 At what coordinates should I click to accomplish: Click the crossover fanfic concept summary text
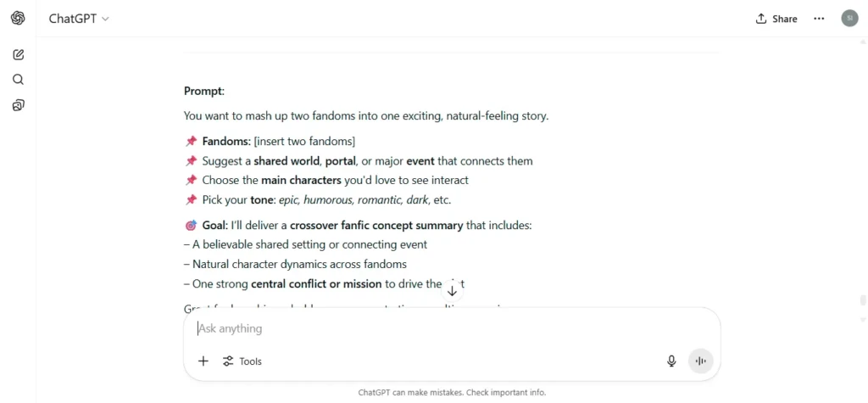[x=376, y=226]
